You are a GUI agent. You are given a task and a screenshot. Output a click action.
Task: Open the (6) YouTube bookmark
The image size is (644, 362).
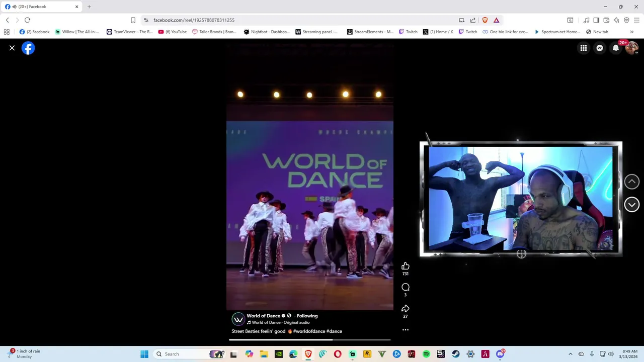click(173, 32)
